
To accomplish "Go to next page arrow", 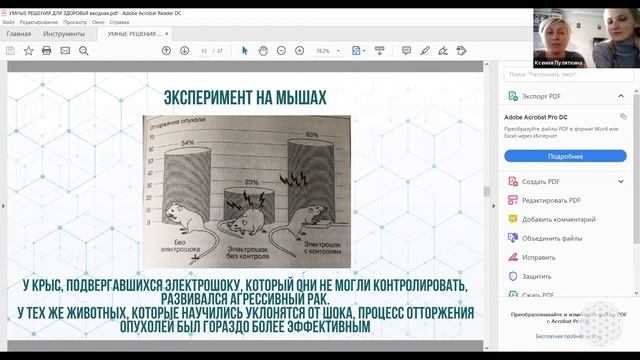I will tap(184, 51).
